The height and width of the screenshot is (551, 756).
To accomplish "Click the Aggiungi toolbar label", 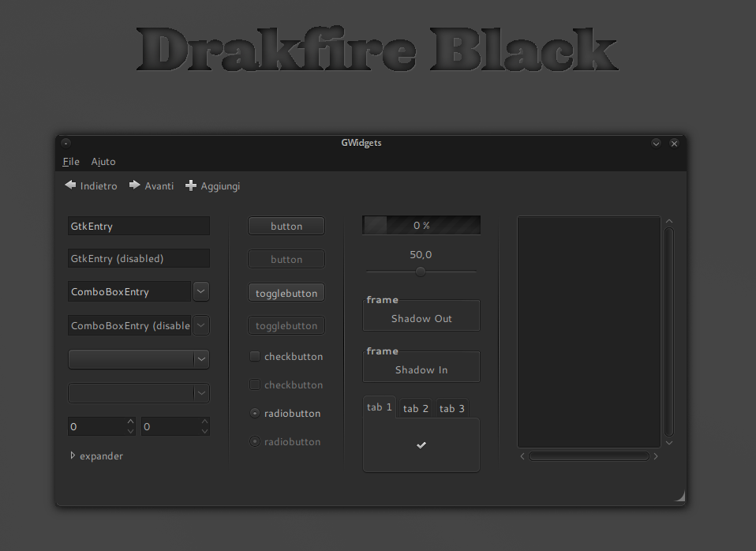I will [220, 186].
